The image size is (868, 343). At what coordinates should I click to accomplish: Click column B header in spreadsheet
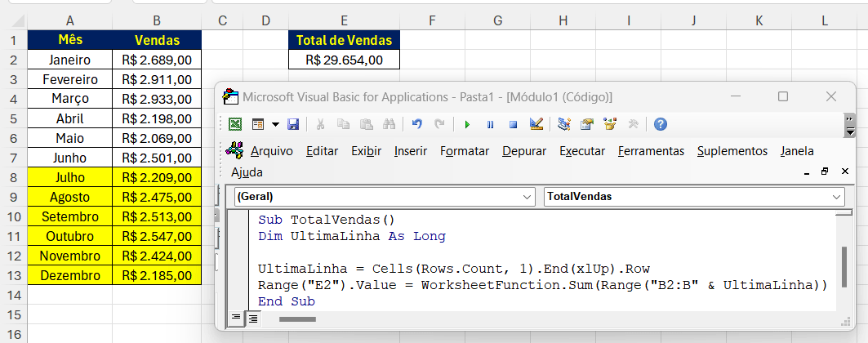(x=156, y=19)
